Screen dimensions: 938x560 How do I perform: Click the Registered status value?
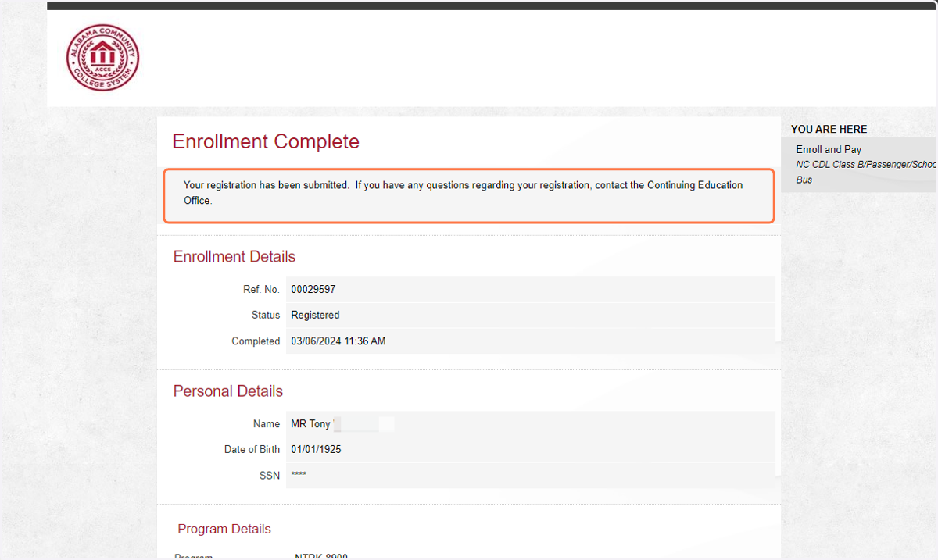click(315, 315)
